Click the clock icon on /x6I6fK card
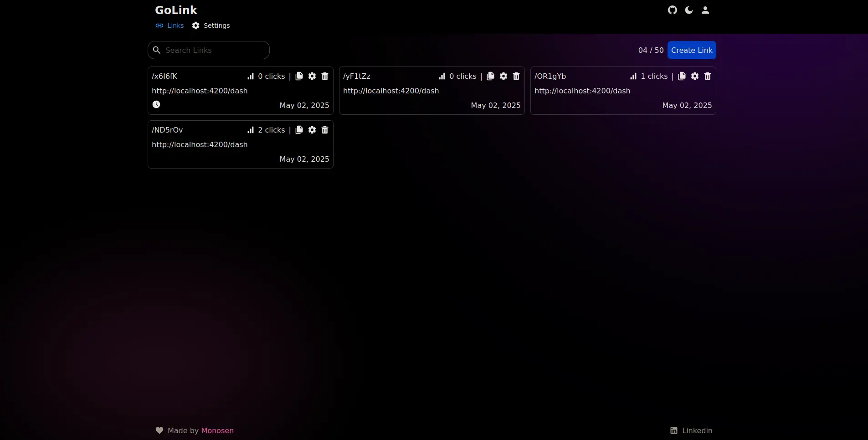The height and width of the screenshot is (440, 868). click(x=156, y=104)
